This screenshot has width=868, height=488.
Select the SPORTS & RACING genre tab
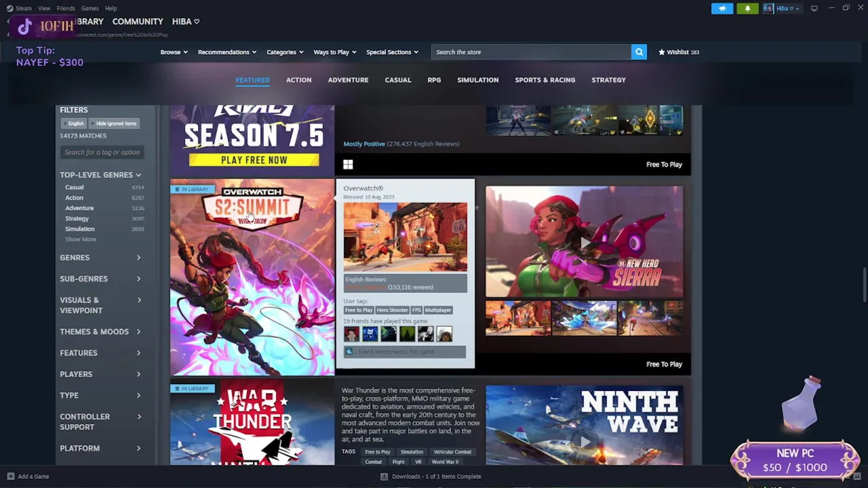click(x=545, y=80)
